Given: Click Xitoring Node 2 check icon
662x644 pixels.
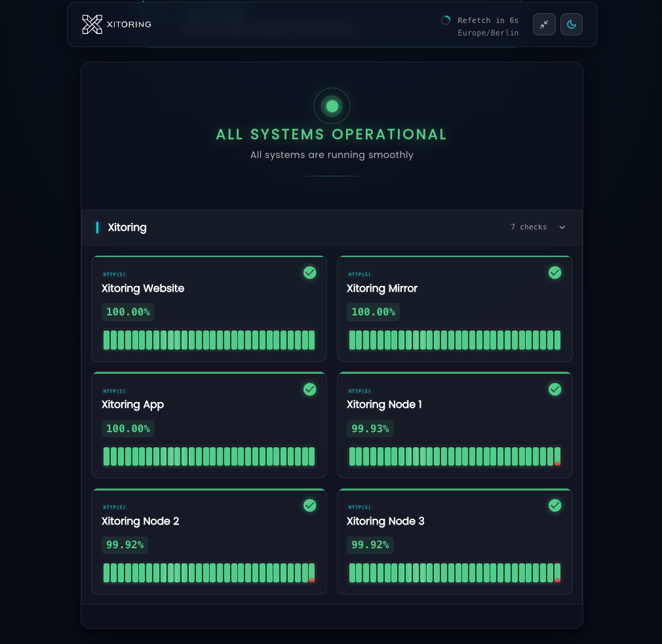Looking at the screenshot, I should pyautogui.click(x=310, y=506).
